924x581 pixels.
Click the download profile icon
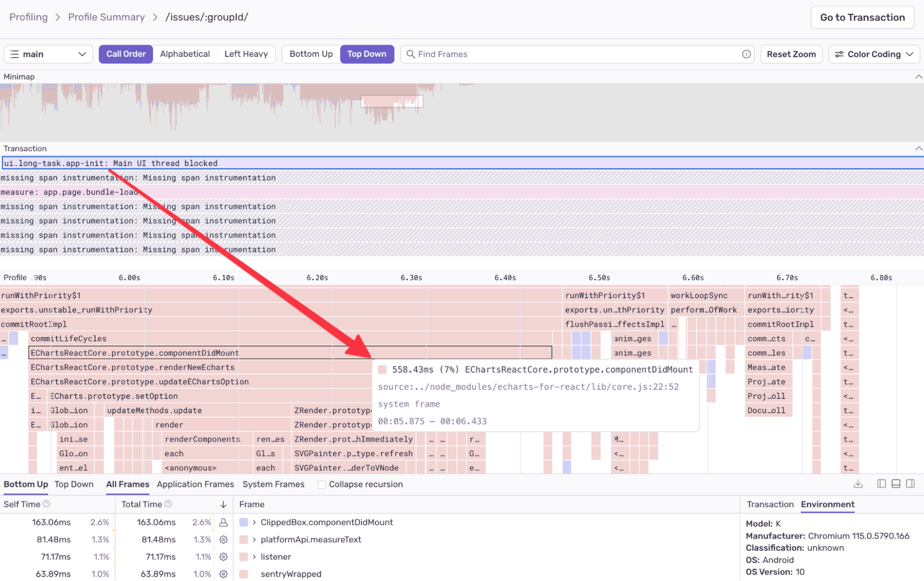[858, 484]
